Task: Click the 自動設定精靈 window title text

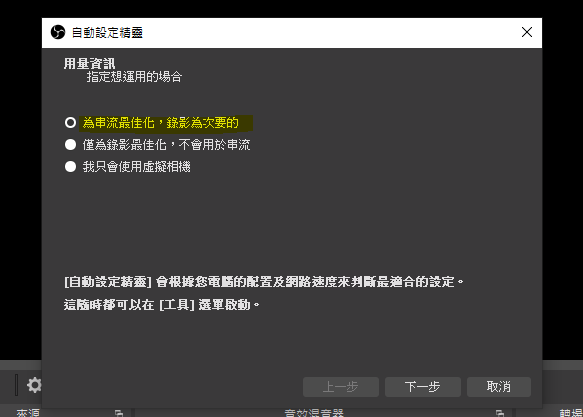Action: (x=107, y=33)
